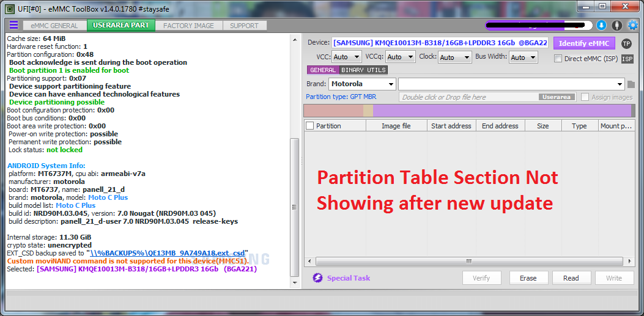Click the Read button
Image resolution: width=644 pixels, height=316 pixels.
(571, 278)
